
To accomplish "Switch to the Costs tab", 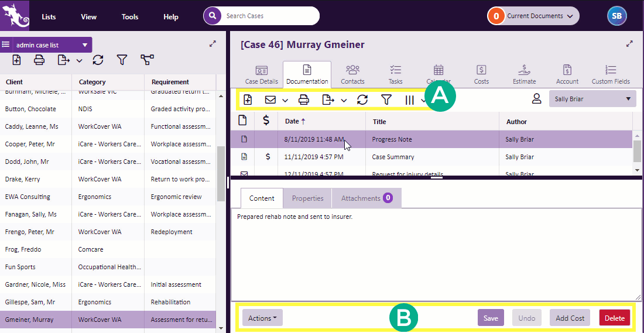I will click(x=481, y=74).
